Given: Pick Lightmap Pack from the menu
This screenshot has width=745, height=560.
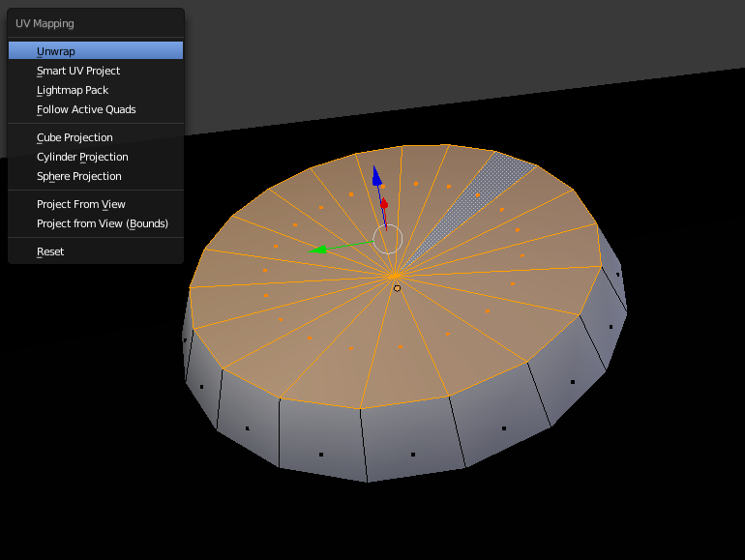Looking at the screenshot, I should pyautogui.click(x=73, y=90).
